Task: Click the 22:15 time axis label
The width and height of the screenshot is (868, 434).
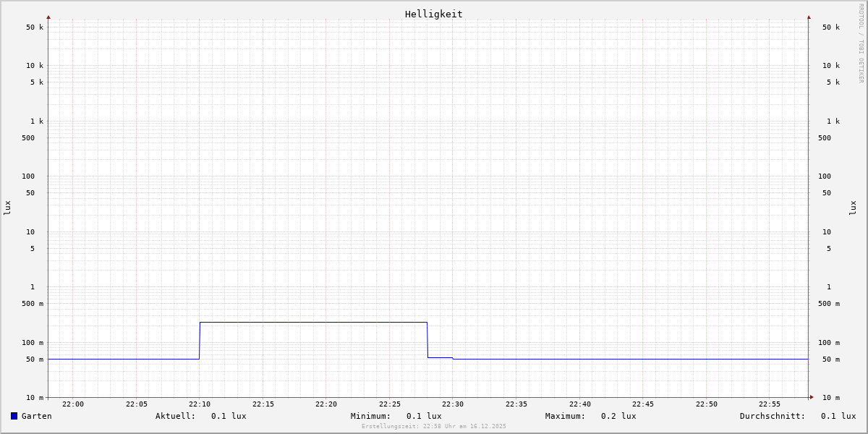Action: tap(263, 404)
